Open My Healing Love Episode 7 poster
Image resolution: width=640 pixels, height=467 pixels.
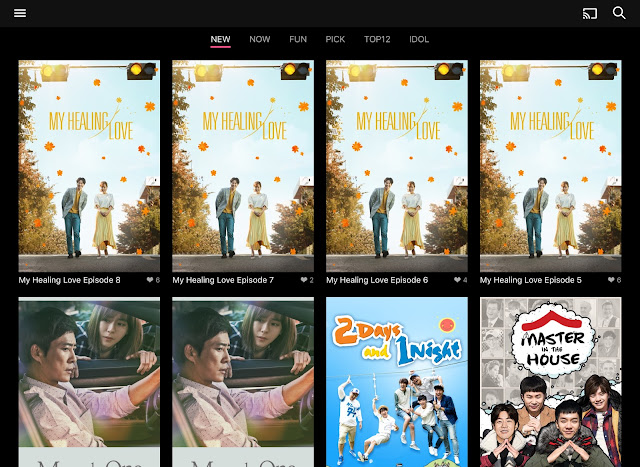[x=243, y=166]
